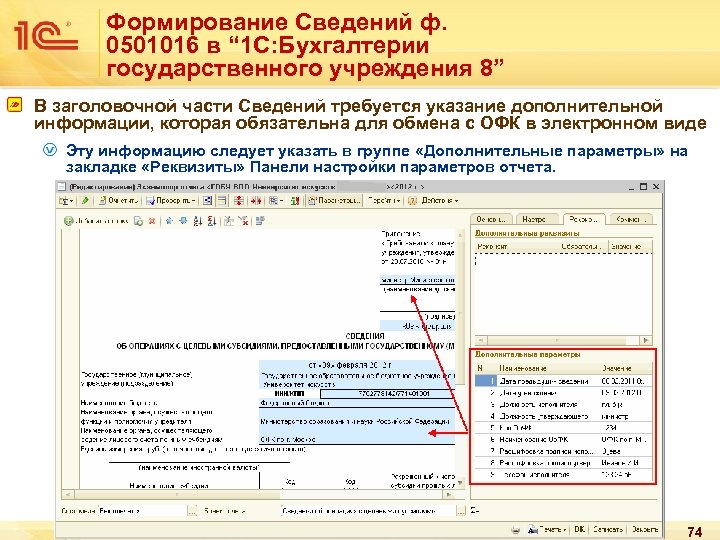This screenshot has height=540, width=720.
Task: Click the greyed icon after the sort icons
Action: 229,221
